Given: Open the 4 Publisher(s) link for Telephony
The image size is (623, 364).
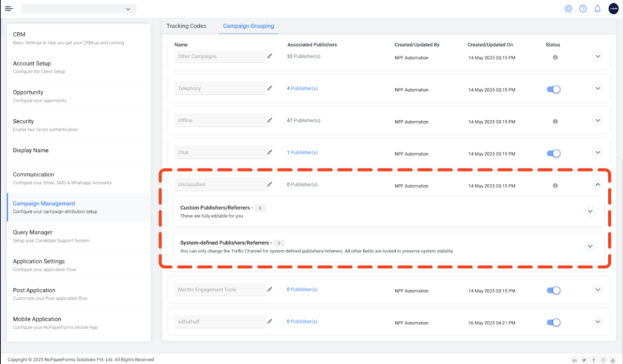Looking at the screenshot, I should (302, 89).
